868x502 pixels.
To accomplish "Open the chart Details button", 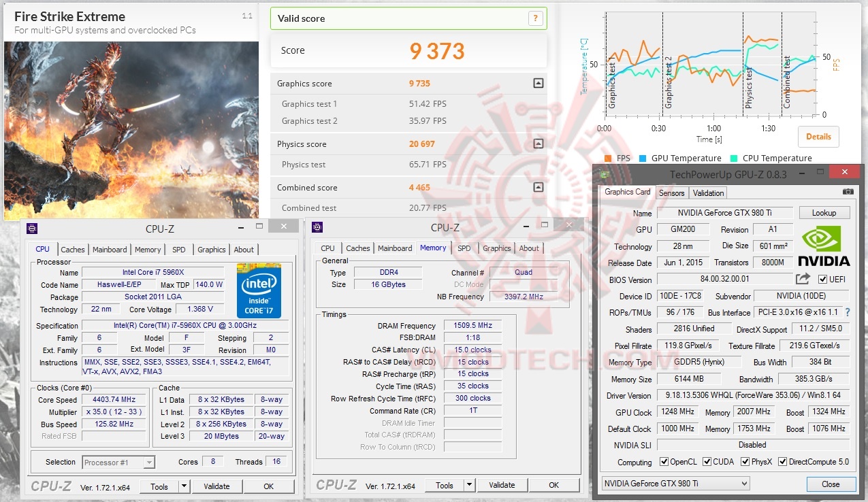I will (x=818, y=136).
